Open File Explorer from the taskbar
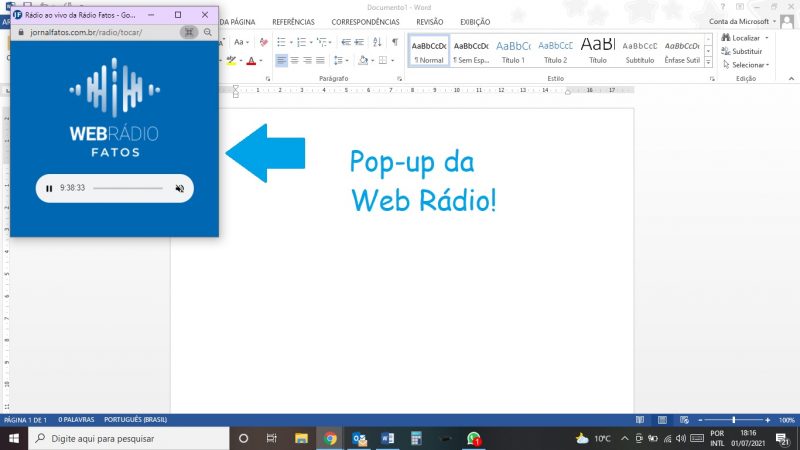Screen dimensions: 800x450 click(x=301, y=438)
